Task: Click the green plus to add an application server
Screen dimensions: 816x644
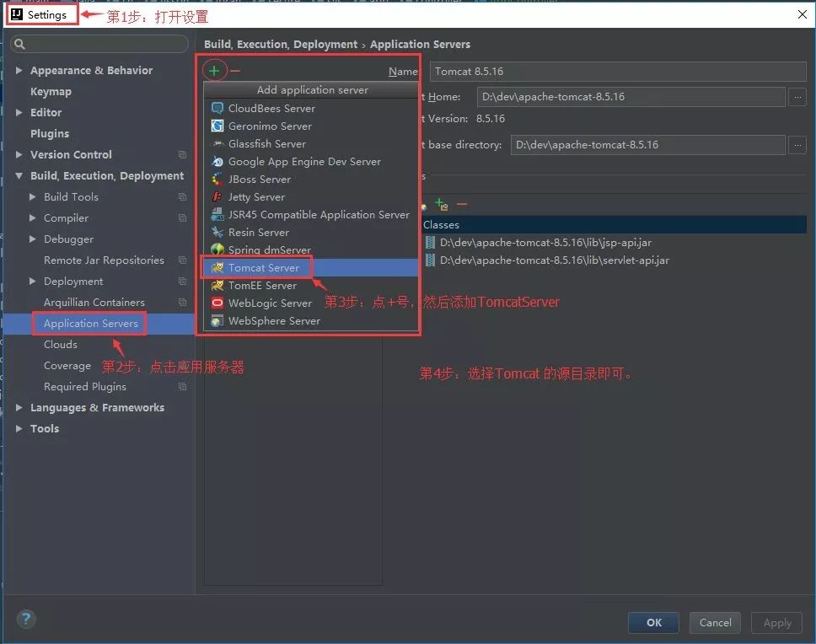Action: tap(215, 70)
